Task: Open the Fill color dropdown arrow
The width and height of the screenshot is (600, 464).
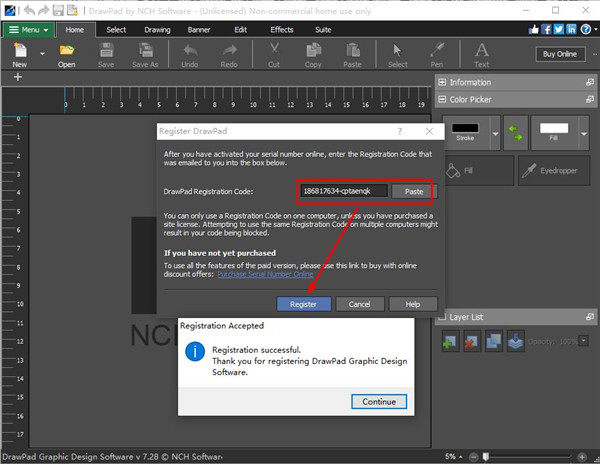Action: [584, 134]
